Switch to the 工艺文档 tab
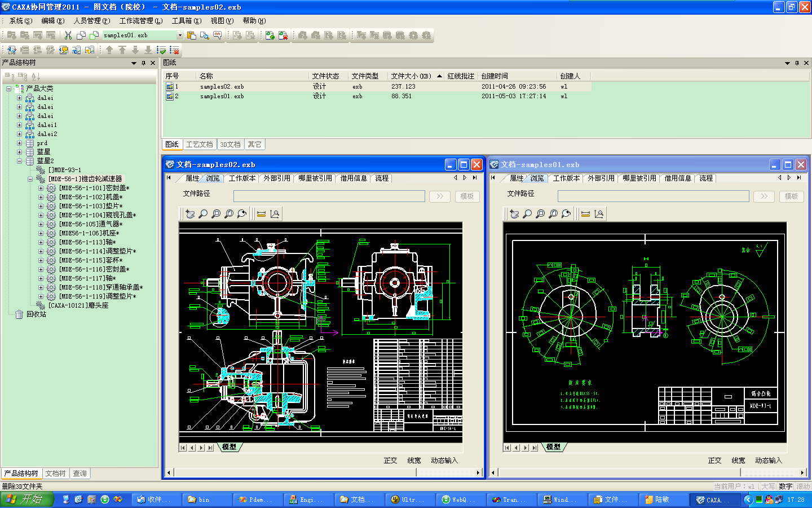The width and height of the screenshot is (812, 508). pos(199,144)
